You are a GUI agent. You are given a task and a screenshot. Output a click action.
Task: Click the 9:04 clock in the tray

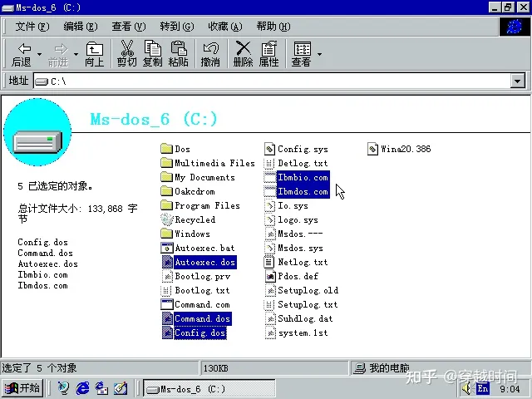coord(510,389)
